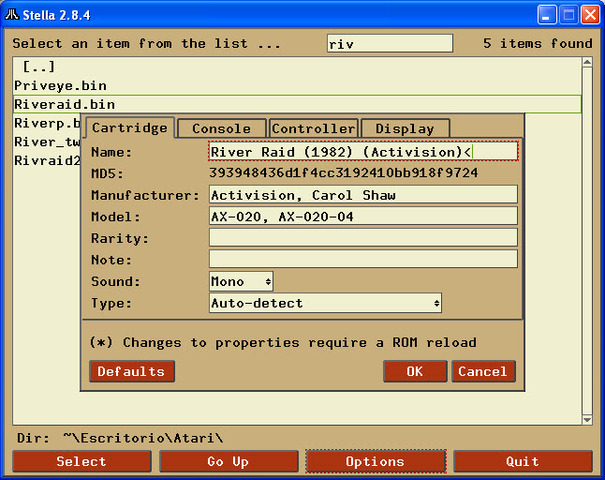Click the Manufacturer input field
Viewport: 605px width, 480px height.
pos(363,195)
